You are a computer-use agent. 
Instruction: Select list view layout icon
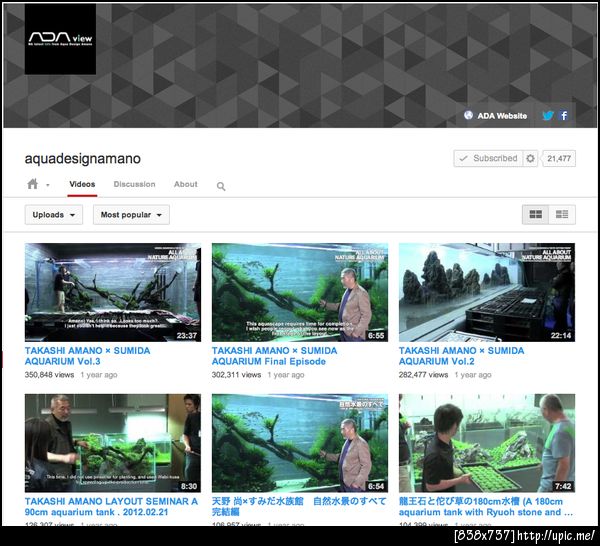coord(562,214)
